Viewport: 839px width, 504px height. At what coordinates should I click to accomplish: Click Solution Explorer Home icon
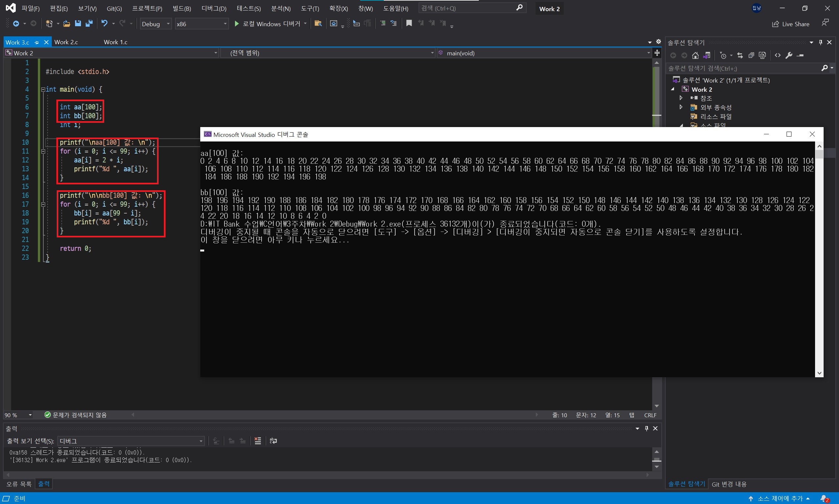[695, 55]
